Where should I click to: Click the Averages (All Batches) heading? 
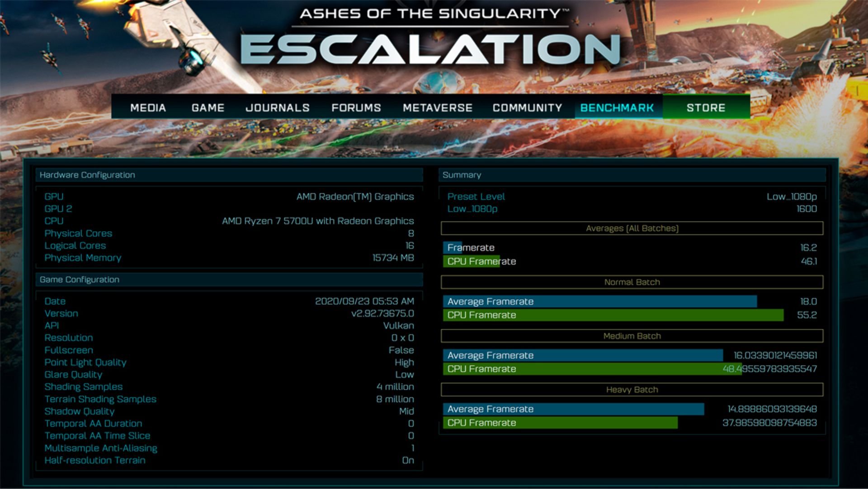(632, 228)
